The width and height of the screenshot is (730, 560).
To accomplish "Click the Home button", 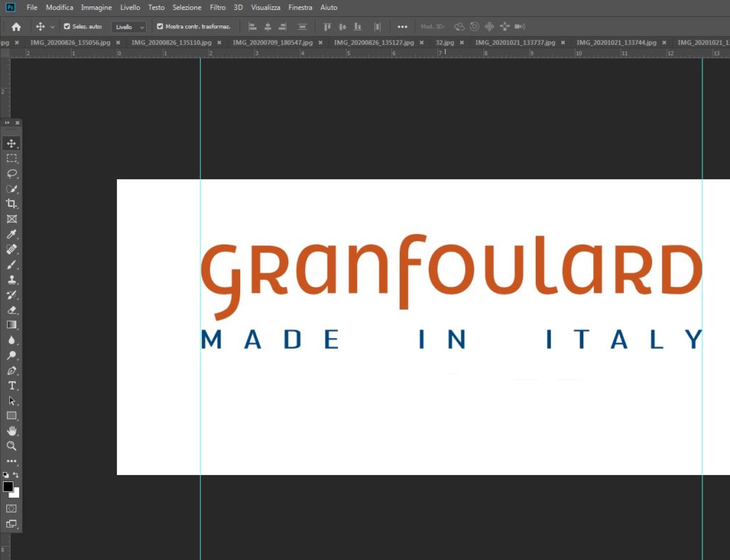I will (16, 27).
